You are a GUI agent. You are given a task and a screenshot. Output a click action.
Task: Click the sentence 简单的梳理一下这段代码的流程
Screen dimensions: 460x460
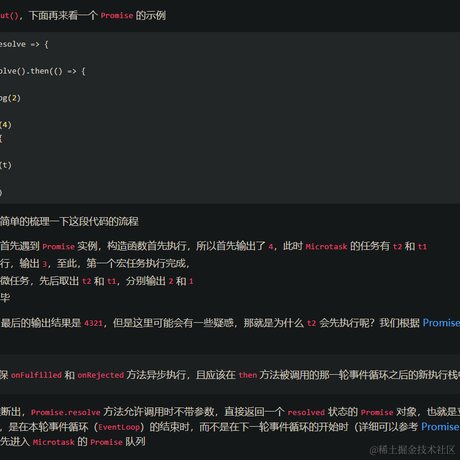69,221
